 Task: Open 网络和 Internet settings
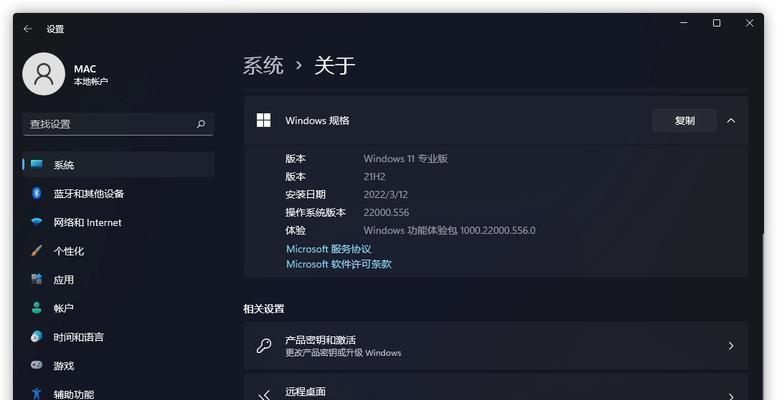tap(118, 223)
